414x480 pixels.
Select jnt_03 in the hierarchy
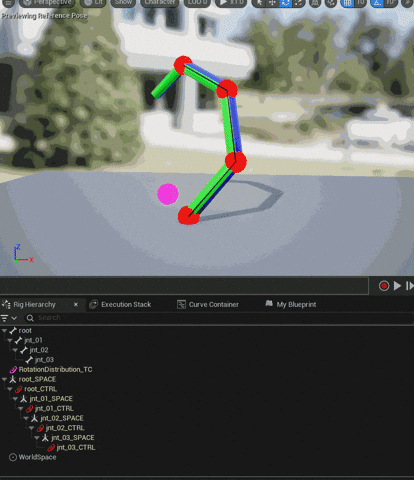click(44, 360)
